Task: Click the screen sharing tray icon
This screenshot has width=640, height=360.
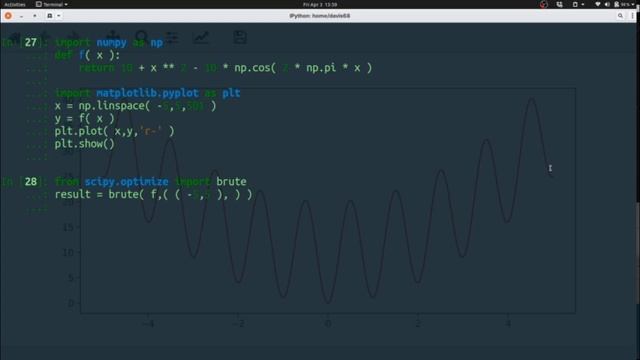Action: click(560, 4)
